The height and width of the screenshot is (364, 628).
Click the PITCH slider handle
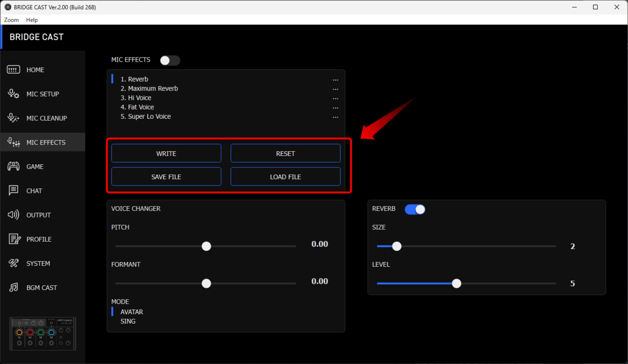click(206, 246)
